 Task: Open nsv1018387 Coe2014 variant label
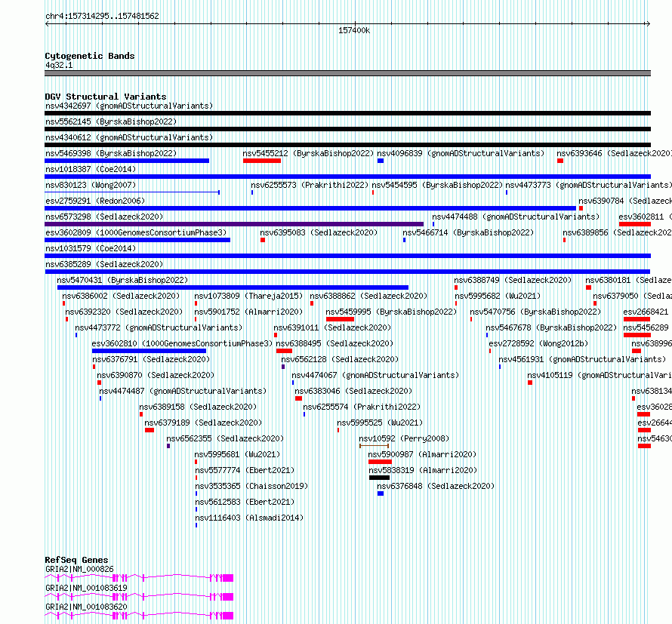[x=91, y=169]
